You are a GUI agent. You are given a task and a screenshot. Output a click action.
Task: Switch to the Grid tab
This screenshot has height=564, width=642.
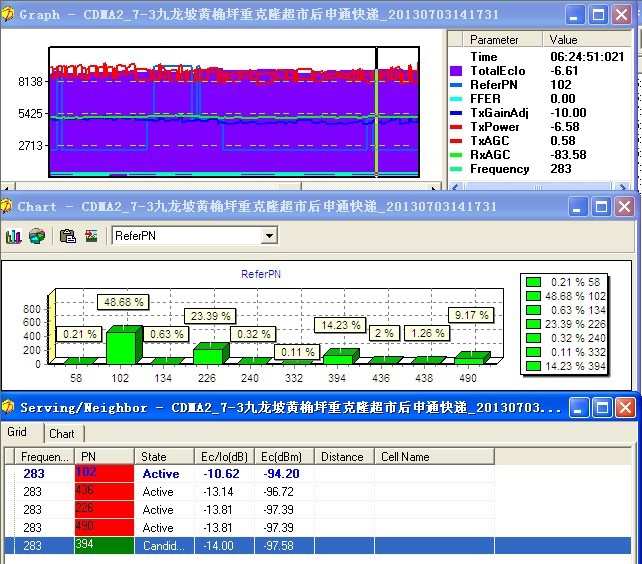18,433
